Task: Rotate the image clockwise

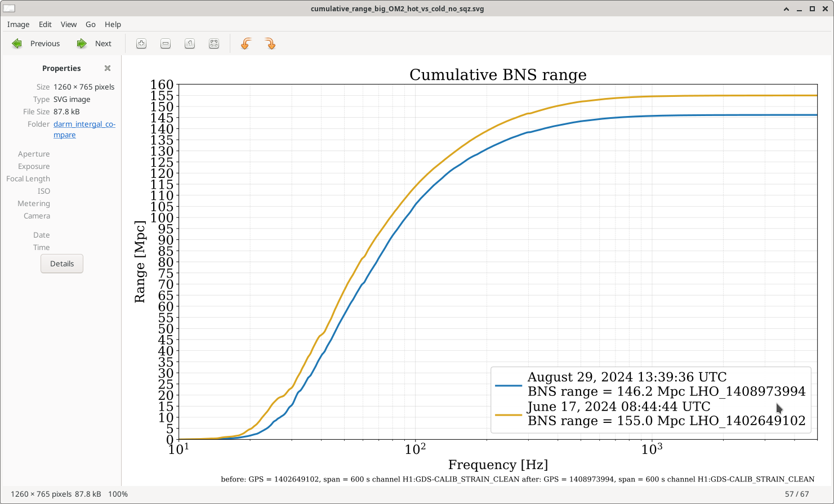Action: [270, 43]
